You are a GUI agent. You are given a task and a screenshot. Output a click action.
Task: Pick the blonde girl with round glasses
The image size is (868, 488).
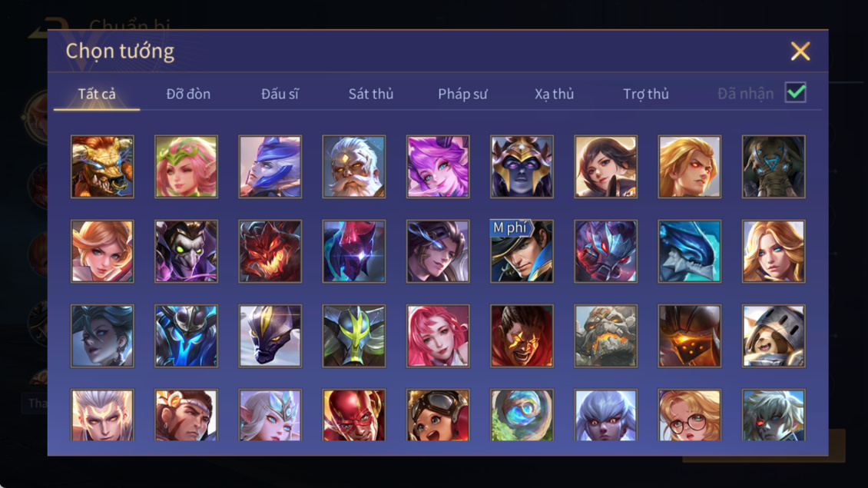click(689, 415)
